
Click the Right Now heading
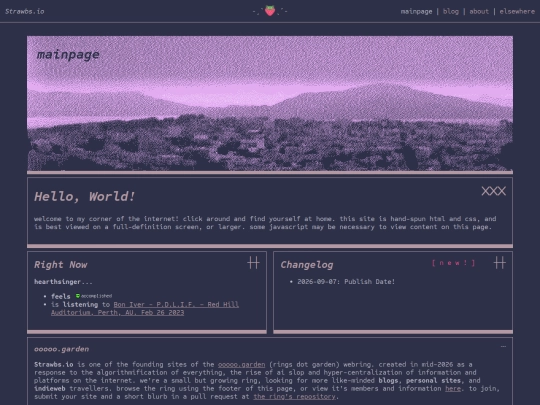[61, 264]
